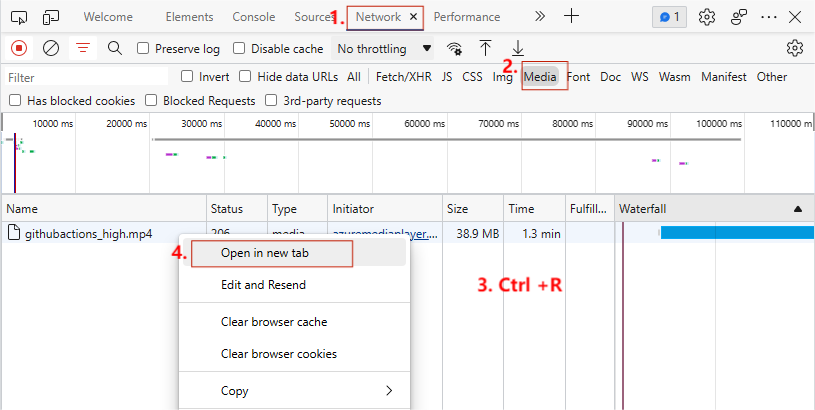Screen dimensions: 815x410
Task: Click the Import HAR upload arrow
Action: tap(486, 48)
